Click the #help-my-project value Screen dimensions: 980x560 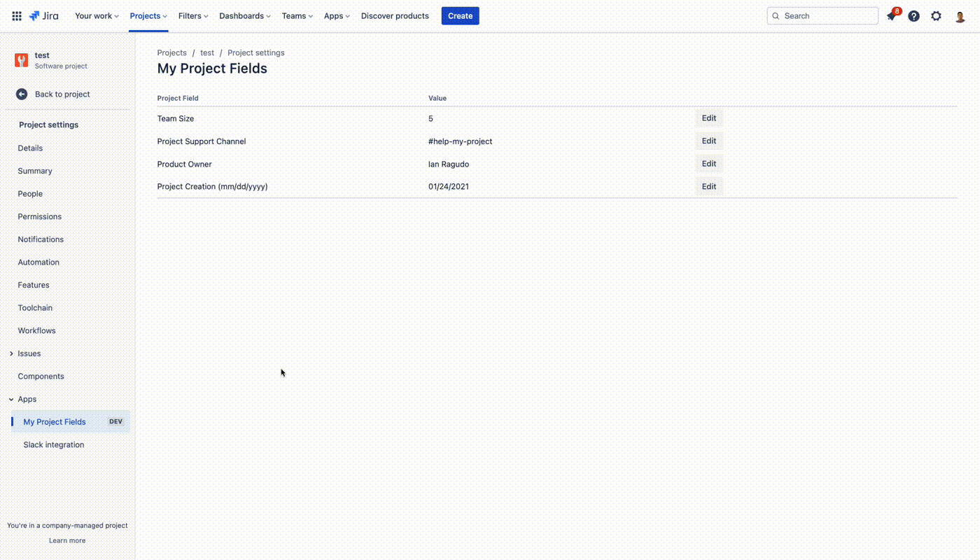tap(460, 141)
